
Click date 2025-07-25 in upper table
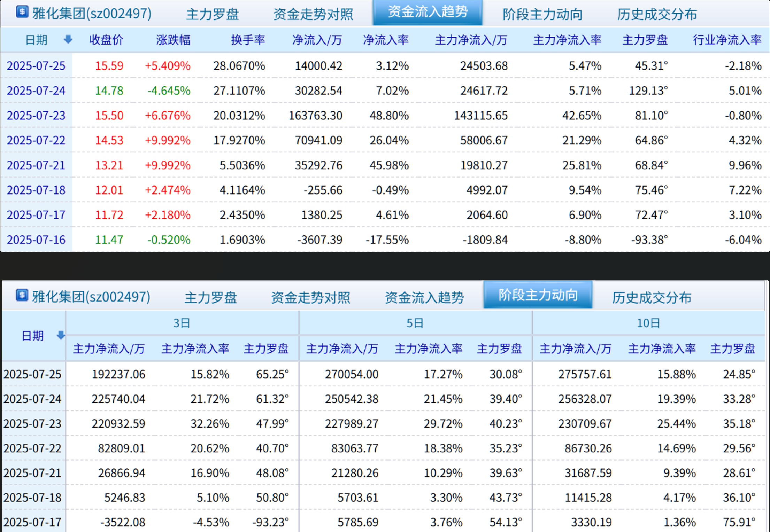click(x=36, y=66)
